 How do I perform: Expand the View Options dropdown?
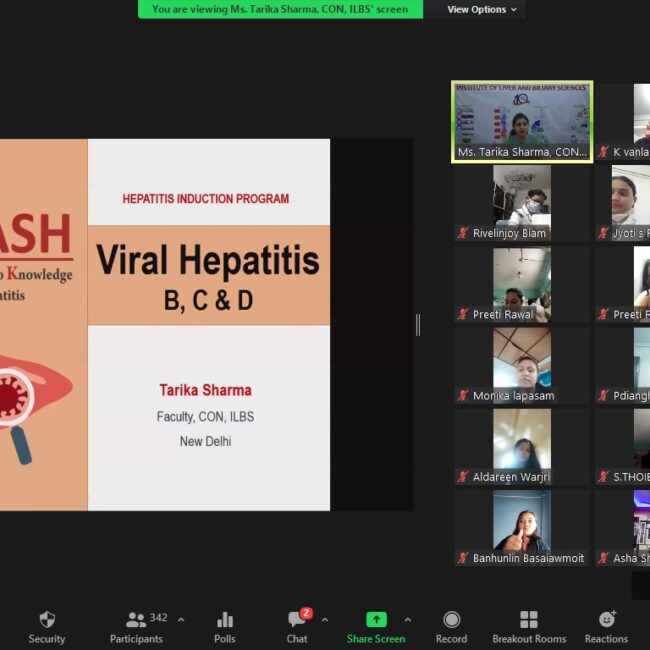click(x=482, y=10)
